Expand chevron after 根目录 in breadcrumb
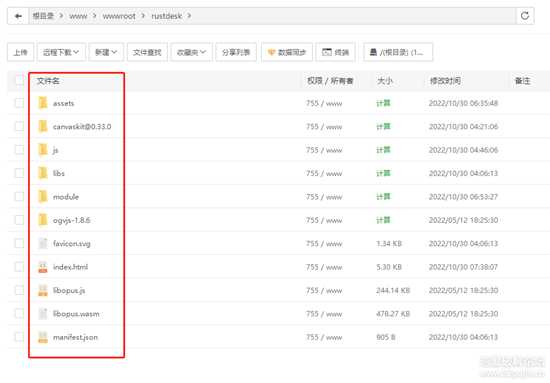Image resolution: width=550 pixels, height=383 pixels. pos(61,16)
